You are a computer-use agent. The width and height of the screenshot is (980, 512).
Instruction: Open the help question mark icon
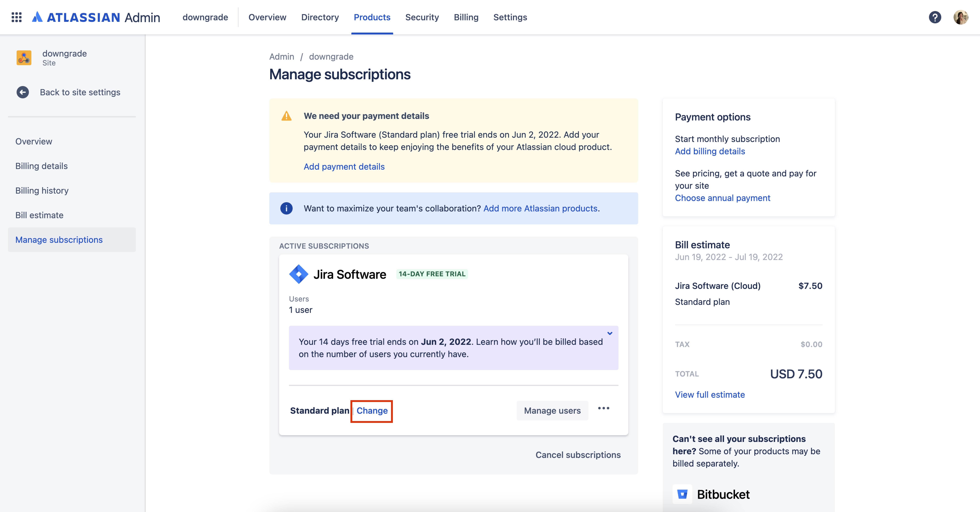[935, 17]
